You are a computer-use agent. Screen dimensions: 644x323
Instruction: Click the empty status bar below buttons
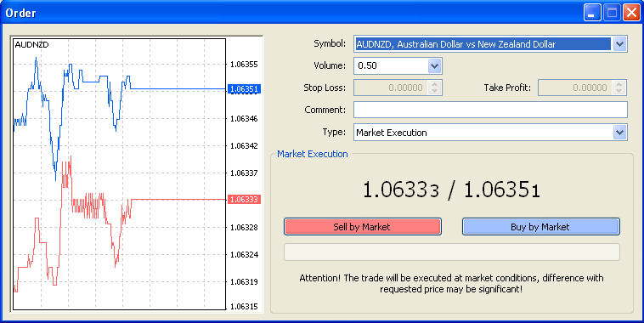(452, 252)
